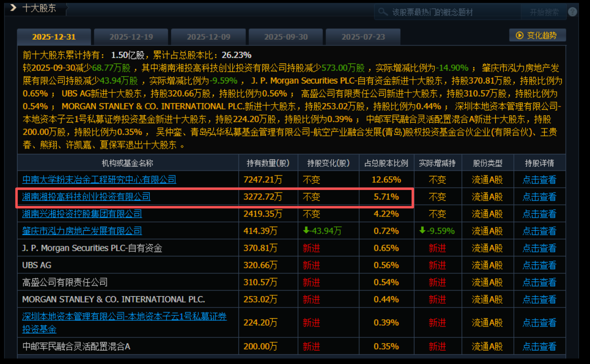The image size is (590, 364).
Task: Select the 2025-09-30 date tab
Action: pos(286,37)
